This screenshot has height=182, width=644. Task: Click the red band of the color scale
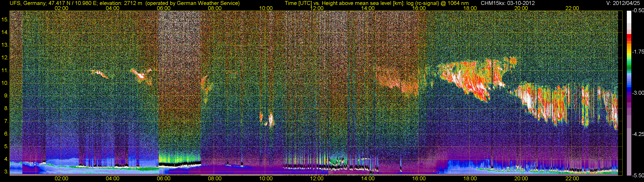point(629,38)
